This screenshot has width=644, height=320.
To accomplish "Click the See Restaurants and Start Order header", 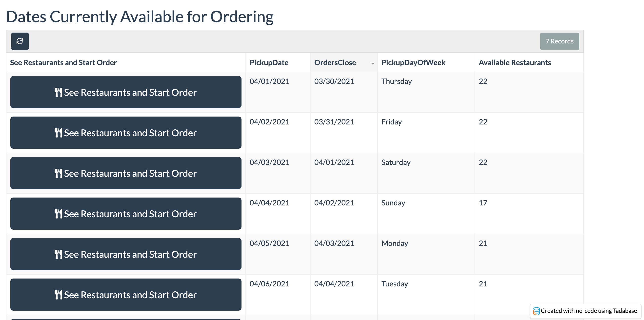I will tap(63, 63).
